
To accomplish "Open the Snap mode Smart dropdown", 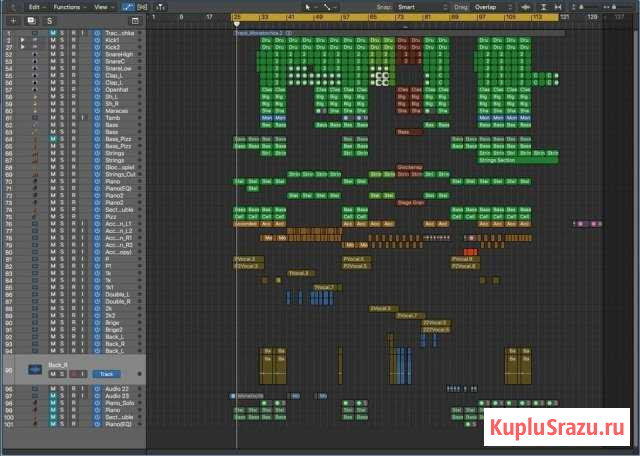I will [422, 7].
